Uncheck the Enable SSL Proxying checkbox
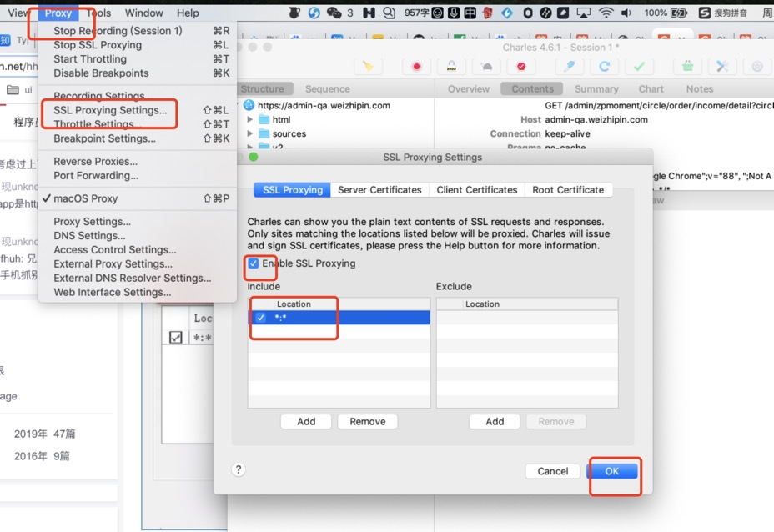Image resolution: width=774 pixels, height=532 pixels. (x=254, y=263)
